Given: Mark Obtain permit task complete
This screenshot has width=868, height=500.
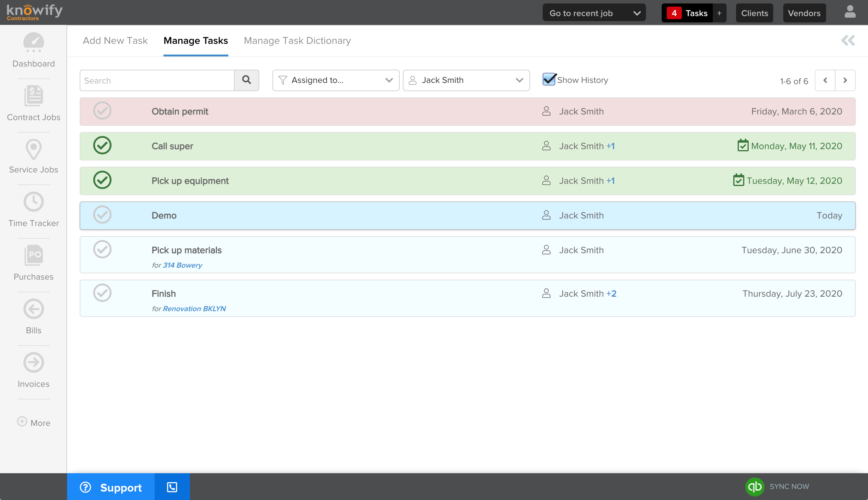Looking at the screenshot, I should click(x=102, y=111).
